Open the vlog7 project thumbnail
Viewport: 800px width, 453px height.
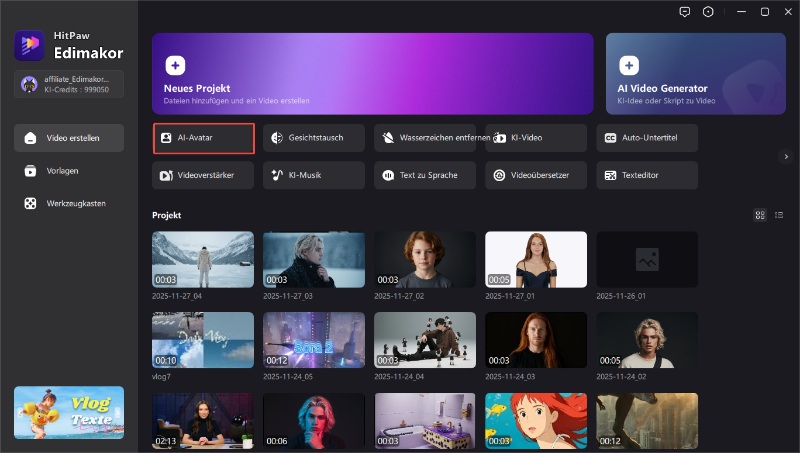[203, 340]
